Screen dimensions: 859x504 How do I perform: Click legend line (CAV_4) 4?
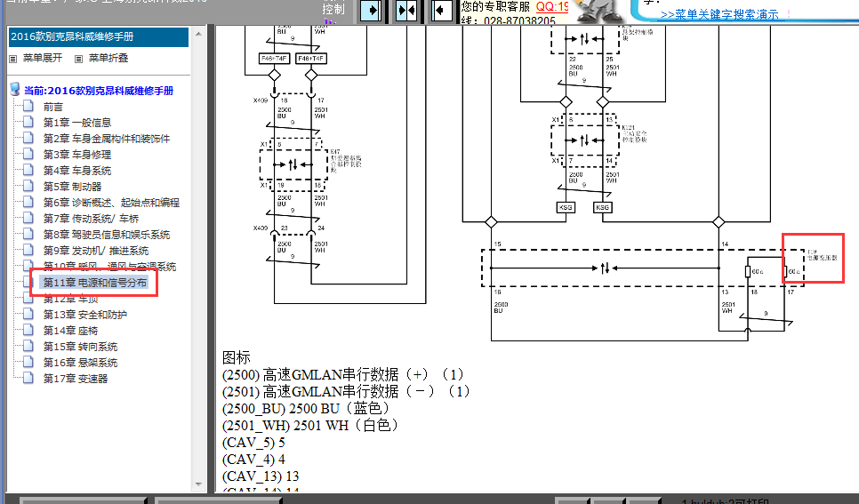253,460
